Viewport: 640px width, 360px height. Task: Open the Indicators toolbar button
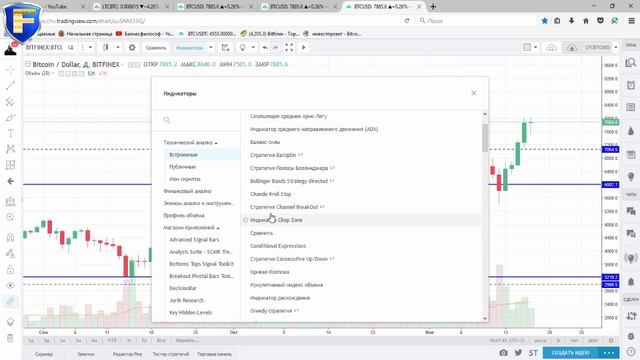pos(189,48)
